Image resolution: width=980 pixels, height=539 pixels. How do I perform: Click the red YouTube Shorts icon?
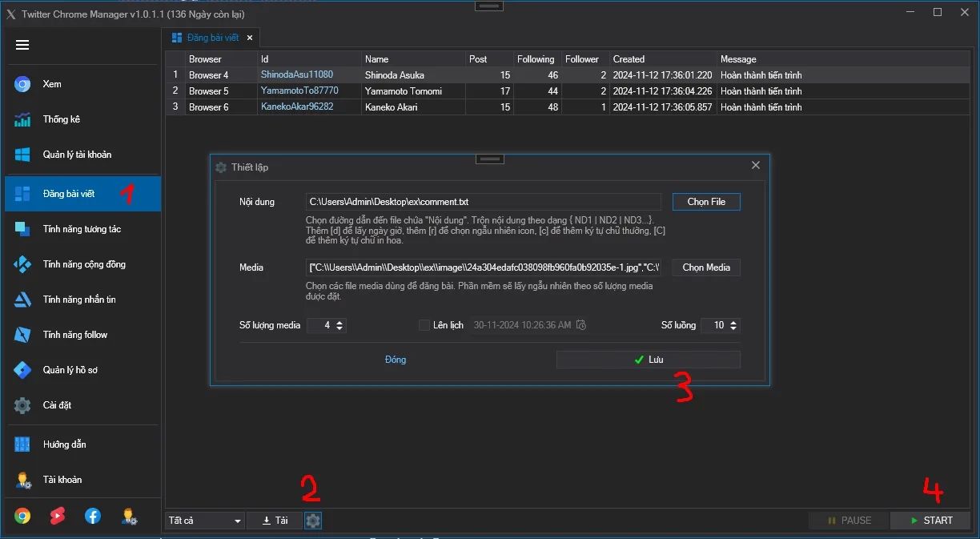(x=58, y=516)
